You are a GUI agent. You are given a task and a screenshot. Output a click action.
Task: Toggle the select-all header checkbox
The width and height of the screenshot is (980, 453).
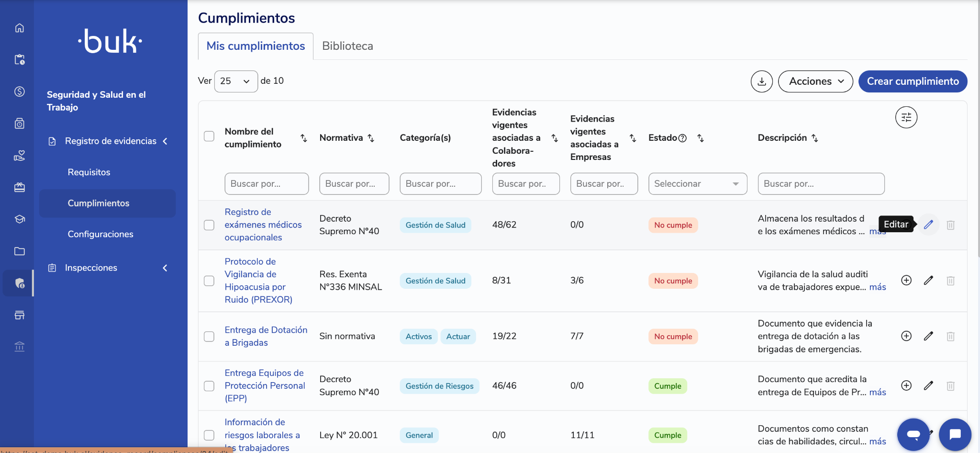pos(209,136)
